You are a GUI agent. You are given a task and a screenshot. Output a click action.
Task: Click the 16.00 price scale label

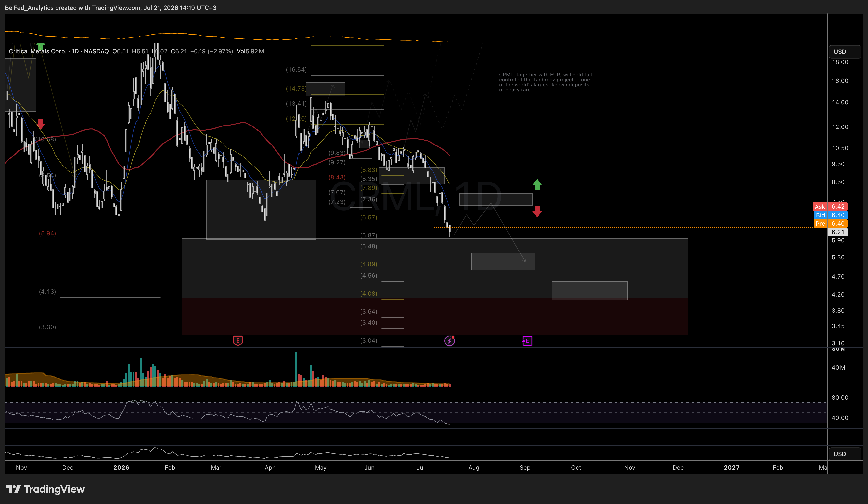point(840,81)
